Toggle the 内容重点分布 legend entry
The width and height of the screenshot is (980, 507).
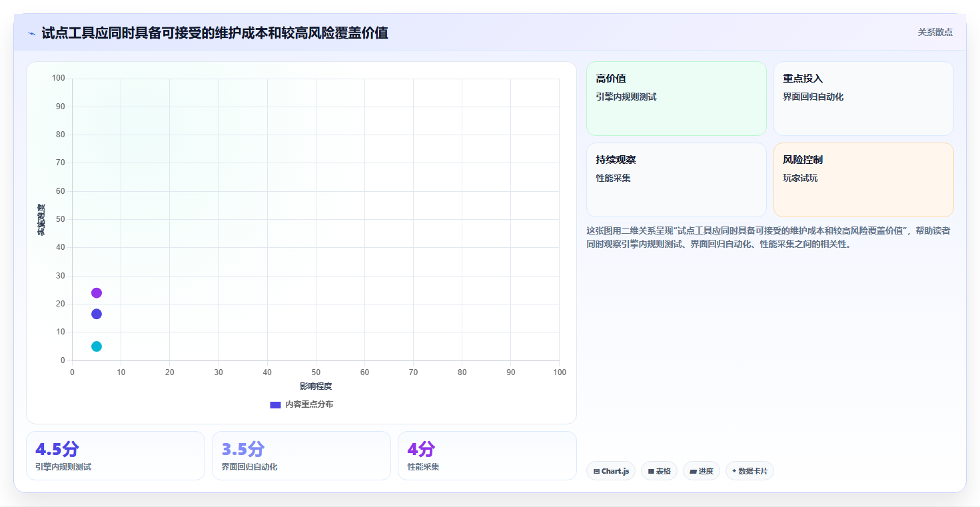coord(301,404)
